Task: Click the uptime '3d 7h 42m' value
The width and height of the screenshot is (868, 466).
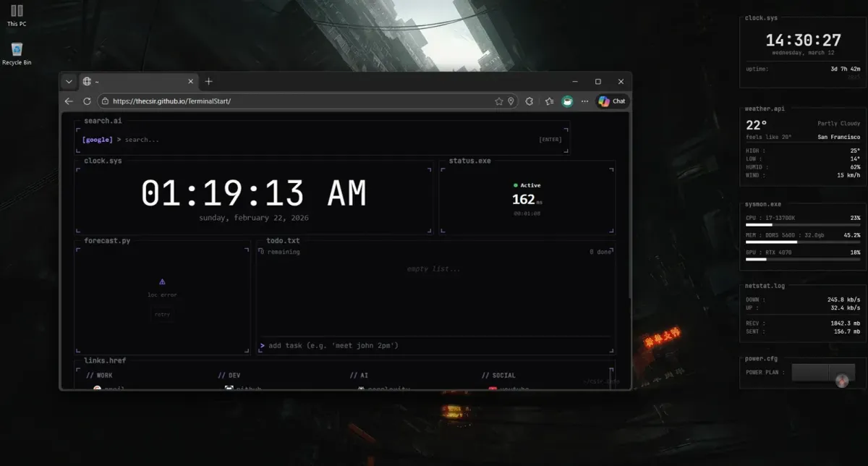Action: [846, 69]
